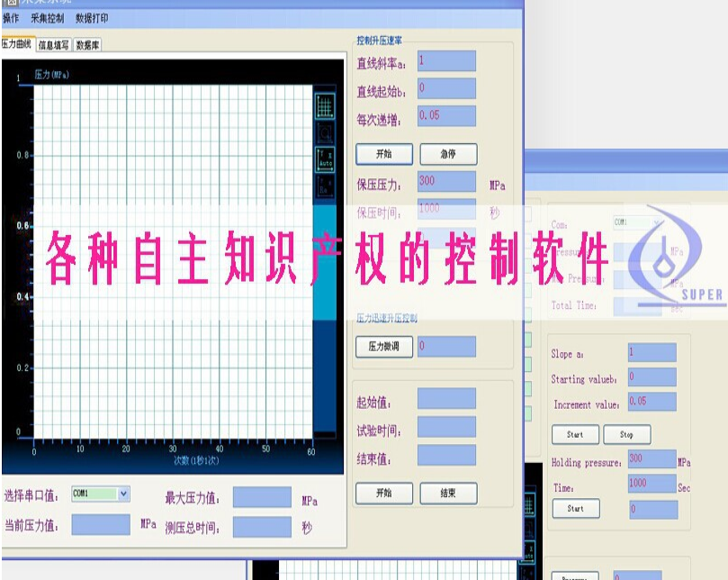Click the 保压压力 field showing 300
The width and height of the screenshot is (728, 580).
pyautogui.click(x=446, y=181)
